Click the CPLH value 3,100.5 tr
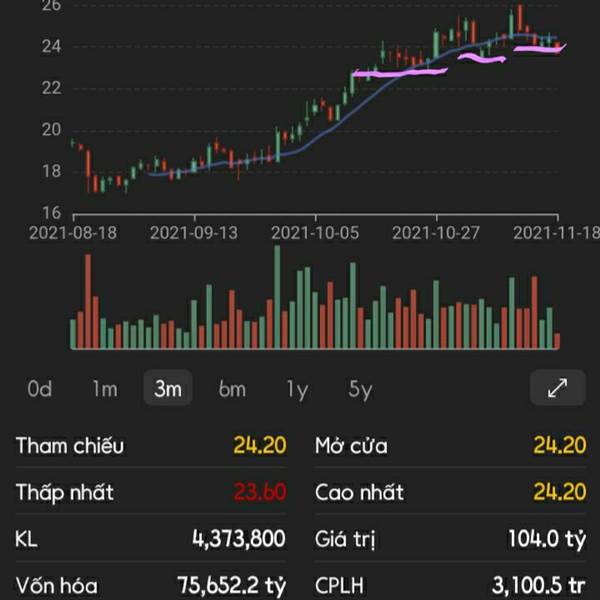 (539, 585)
